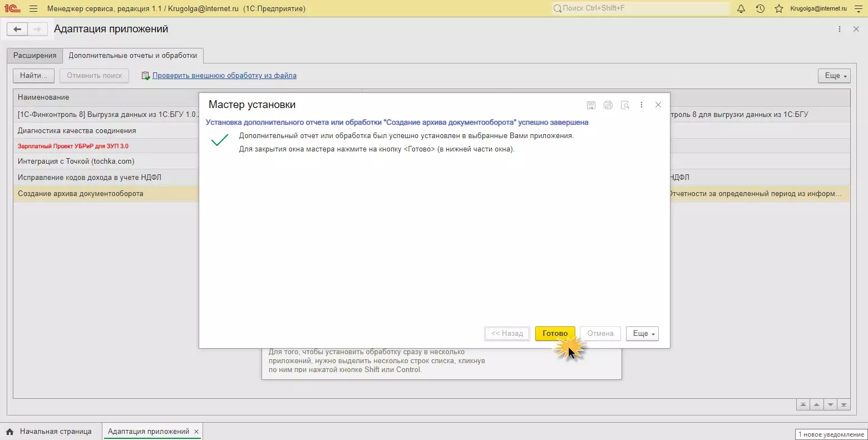868x440 pixels.
Task: Open the history clock icon
Action: [760, 9]
